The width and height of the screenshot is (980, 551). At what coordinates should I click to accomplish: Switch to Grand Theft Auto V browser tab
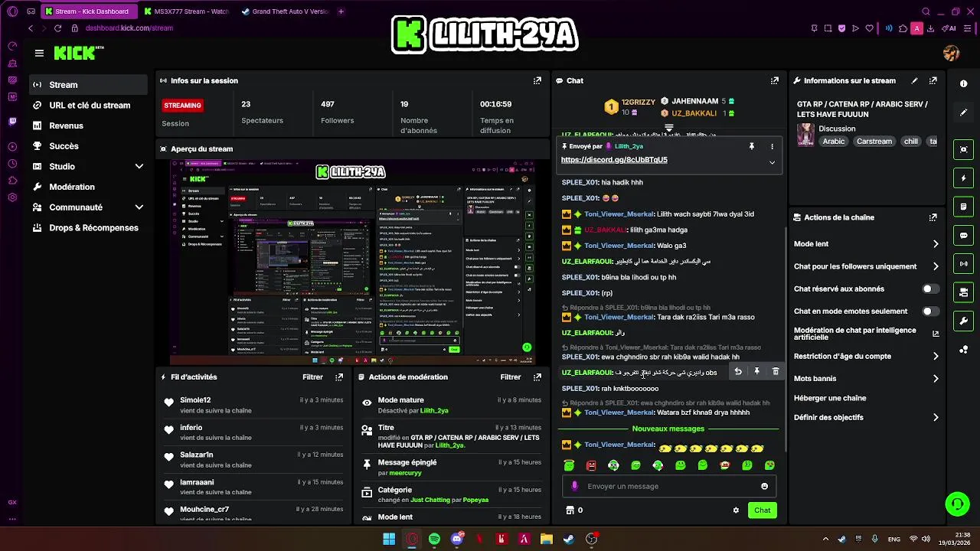[x=285, y=11]
